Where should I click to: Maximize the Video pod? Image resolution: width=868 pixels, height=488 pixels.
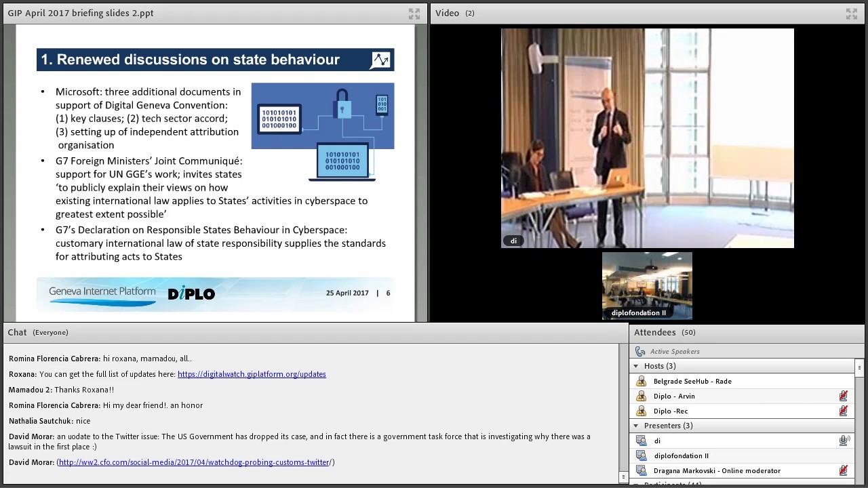click(x=852, y=14)
